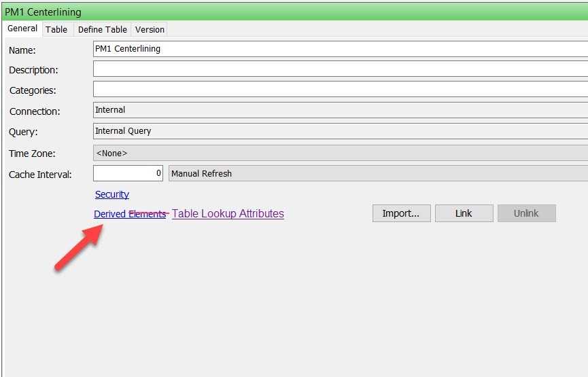The image size is (588, 377).
Task: Click the greyed-out Unlink button
Action: [526, 213]
